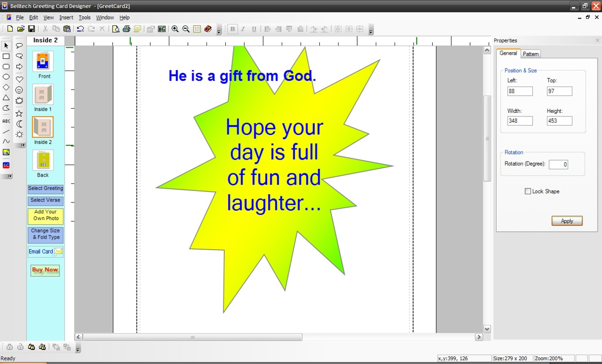Image resolution: width=602 pixels, height=364 pixels.
Task: Select the Heart shape tool
Action: (x=19, y=79)
